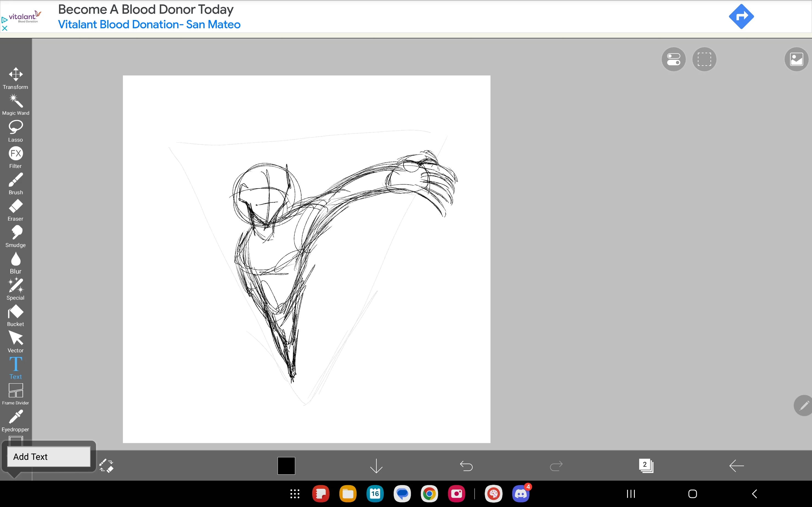Open Discord from the taskbar
This screenshot has width=812, height=507.
coord(521,494)
